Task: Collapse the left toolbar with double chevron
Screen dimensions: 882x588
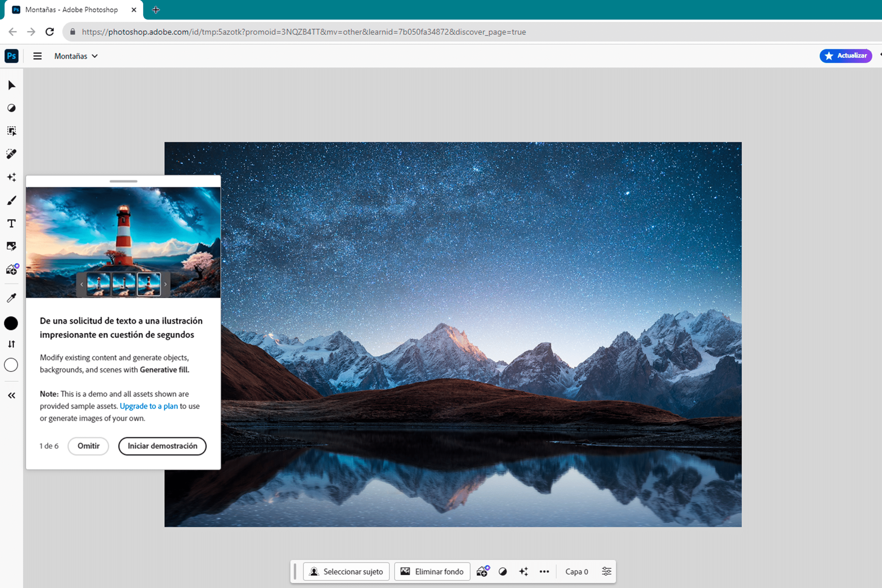Action: (12, 396)
